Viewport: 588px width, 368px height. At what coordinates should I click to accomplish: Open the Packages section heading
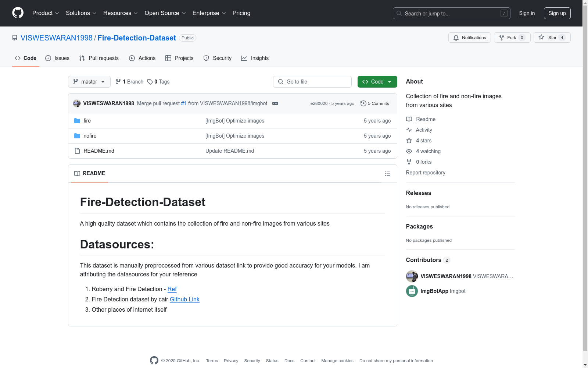pyautogui.click(x=419, y=226)
